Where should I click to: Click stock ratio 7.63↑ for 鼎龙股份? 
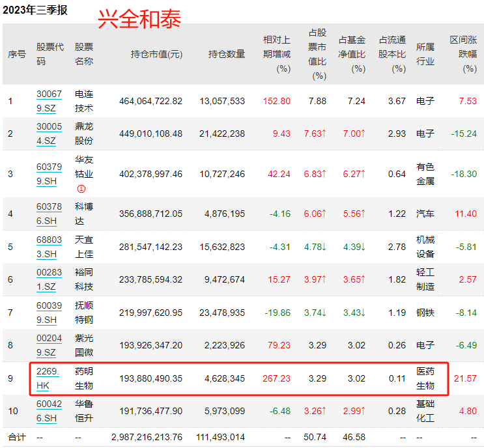(x=315, y=134)
